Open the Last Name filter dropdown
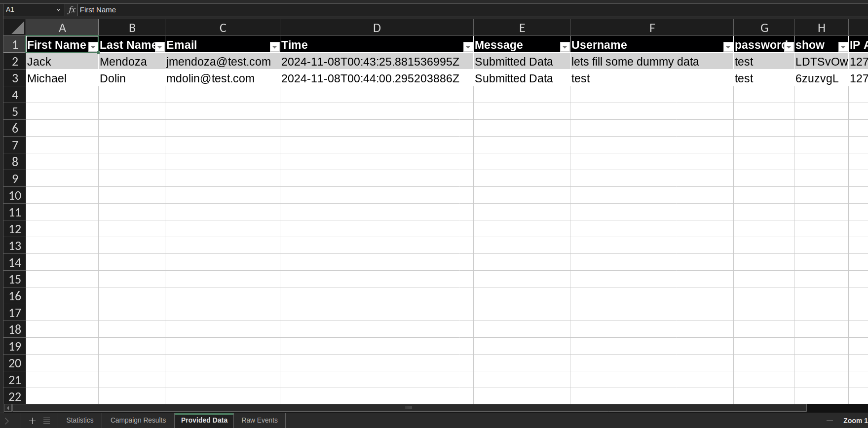The width and height of the screenshot is (868, 428). [159, 47]
